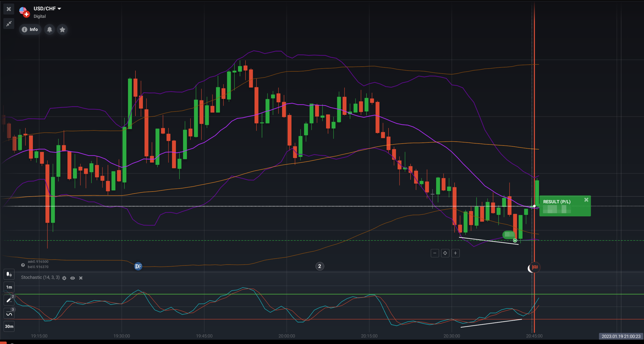The image size is (644, 344).
Task: Zoom in the chart with plus button
Action: (x=455, y=253)
